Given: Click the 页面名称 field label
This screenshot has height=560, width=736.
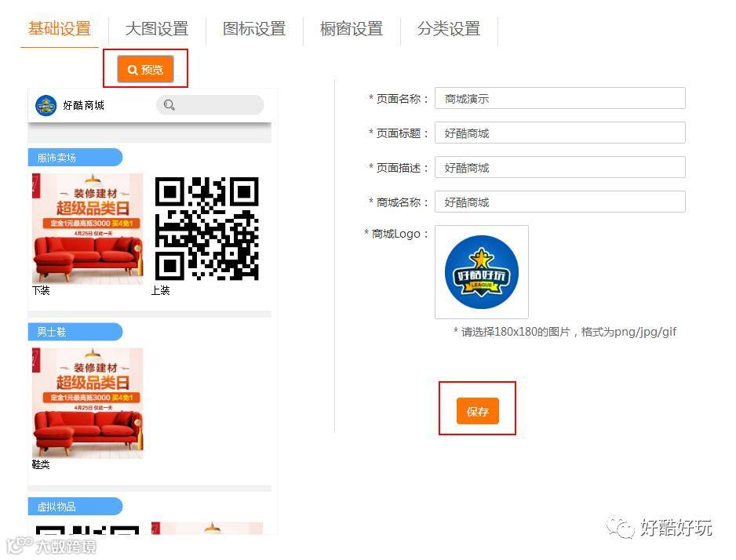Looking at the screenshot, I should (x=399, y=99).
